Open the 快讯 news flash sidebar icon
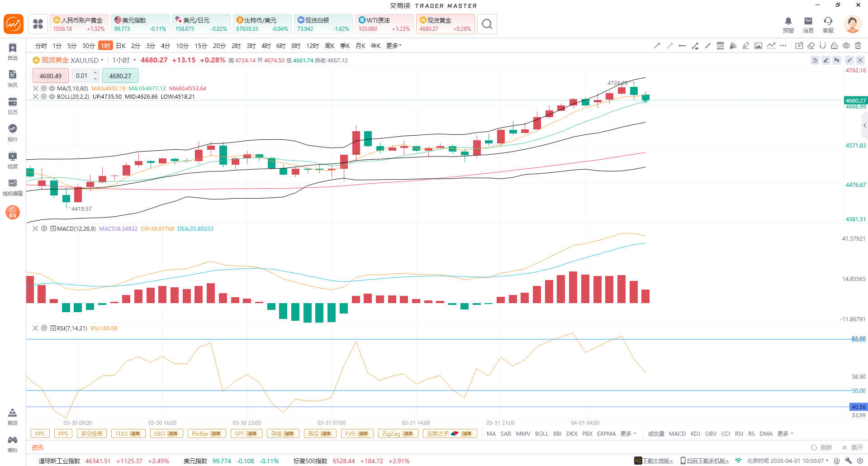868x466 pixels. click(x=13, y=79)
